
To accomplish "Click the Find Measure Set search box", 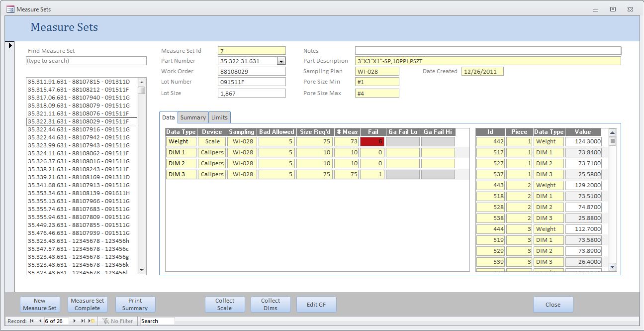I will 87,61.
